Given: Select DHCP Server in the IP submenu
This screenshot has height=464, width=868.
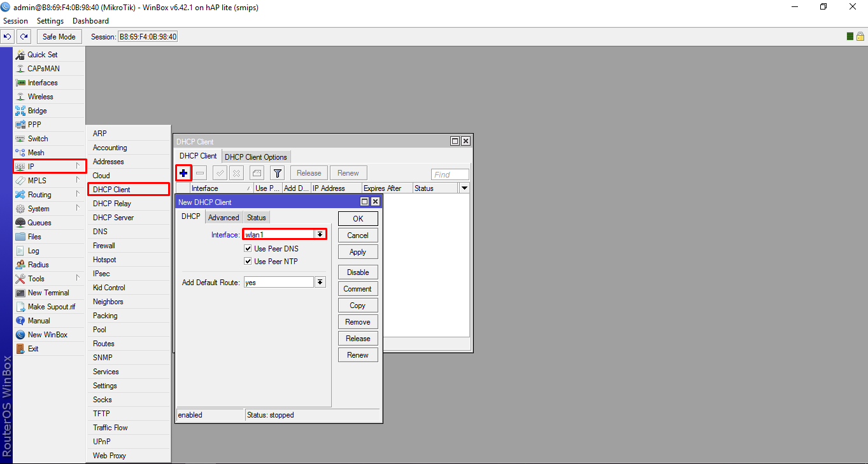Looking at the screenshot, I should [129, 218].
